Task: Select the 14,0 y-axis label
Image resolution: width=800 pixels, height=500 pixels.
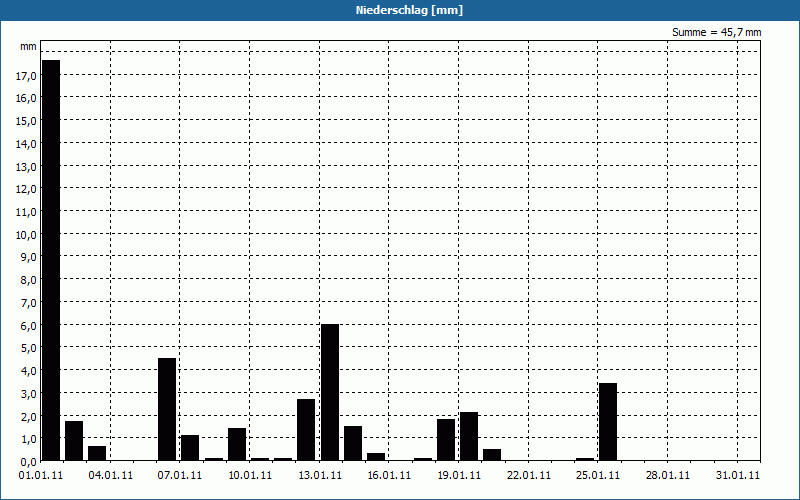Action: pyautogui.click(x=26, y=144)
